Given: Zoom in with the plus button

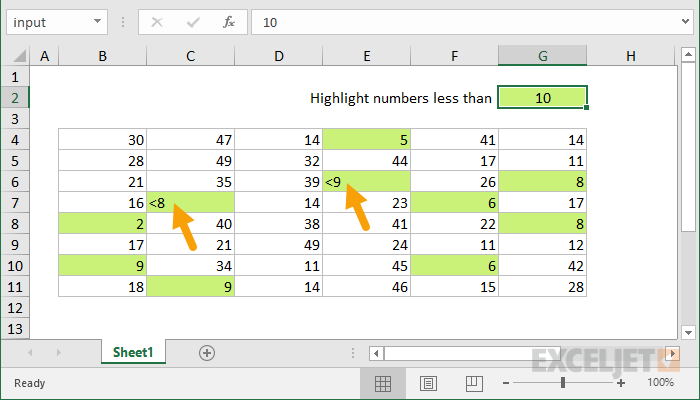Looking at the screenshot, I should 621,383.
